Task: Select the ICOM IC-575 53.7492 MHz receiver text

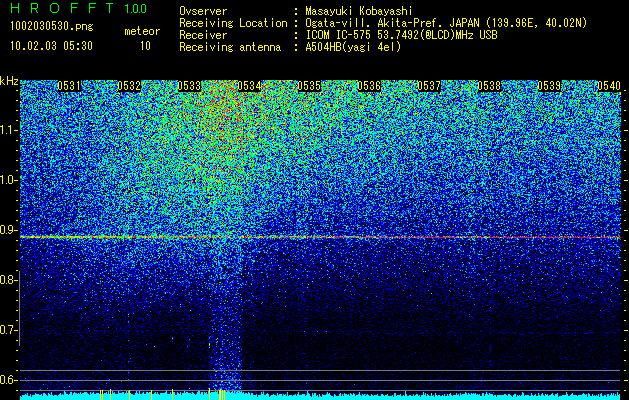Action: 402,35
